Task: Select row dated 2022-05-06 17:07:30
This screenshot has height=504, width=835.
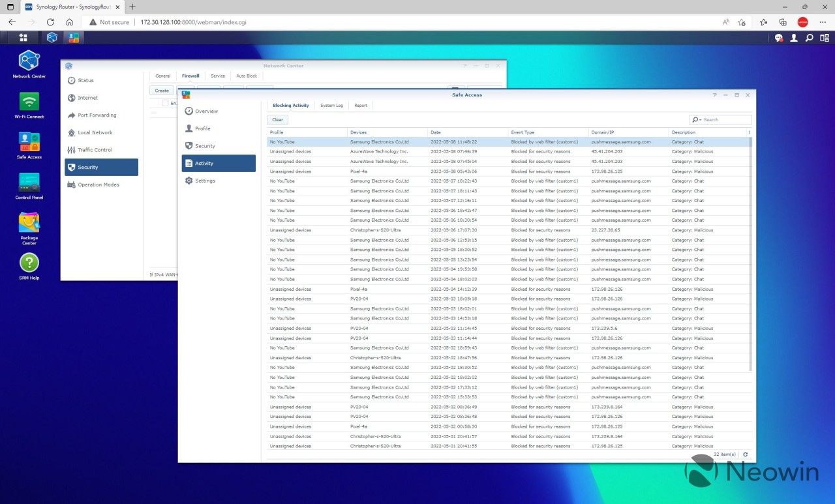Action: tap(508, 230)
